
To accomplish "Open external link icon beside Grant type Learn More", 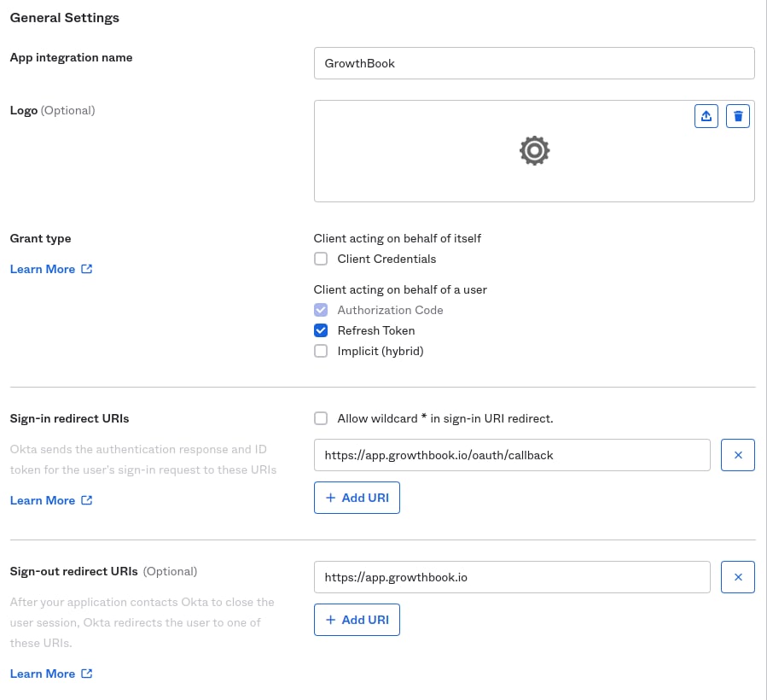I will pyautogui.click(x=86, y=269).
